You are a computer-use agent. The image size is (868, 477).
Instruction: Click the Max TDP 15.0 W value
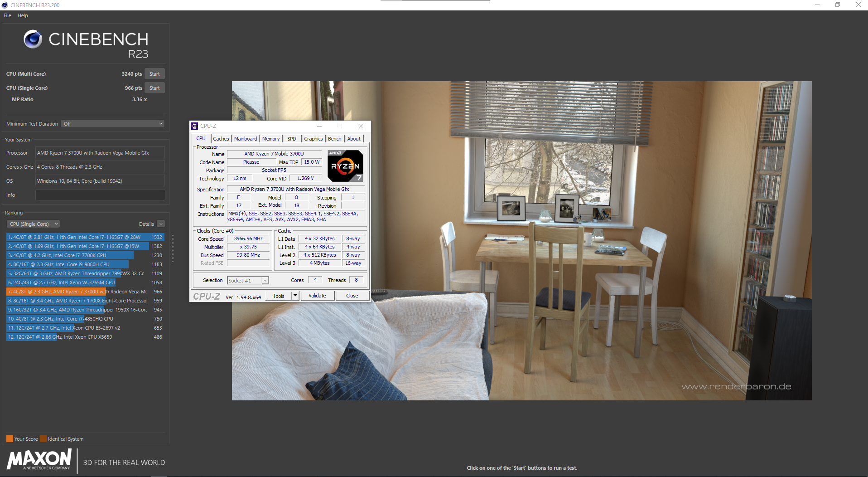point(312,162)
